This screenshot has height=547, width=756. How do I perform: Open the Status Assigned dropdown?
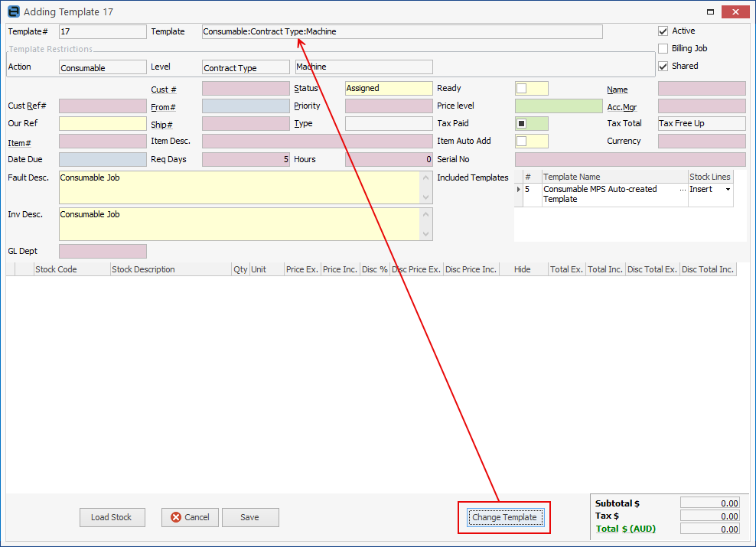click(389, 88)
